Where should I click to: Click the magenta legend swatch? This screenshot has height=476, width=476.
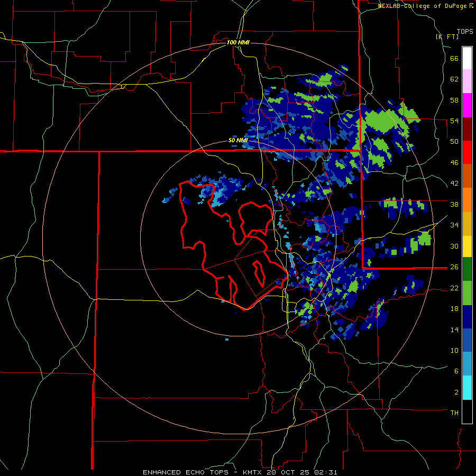coord(467,105)
